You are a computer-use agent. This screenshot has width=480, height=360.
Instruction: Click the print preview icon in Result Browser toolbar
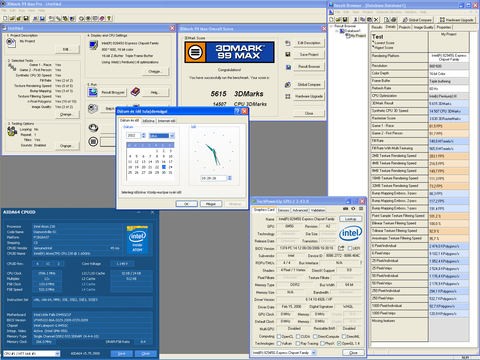[387, 20]
